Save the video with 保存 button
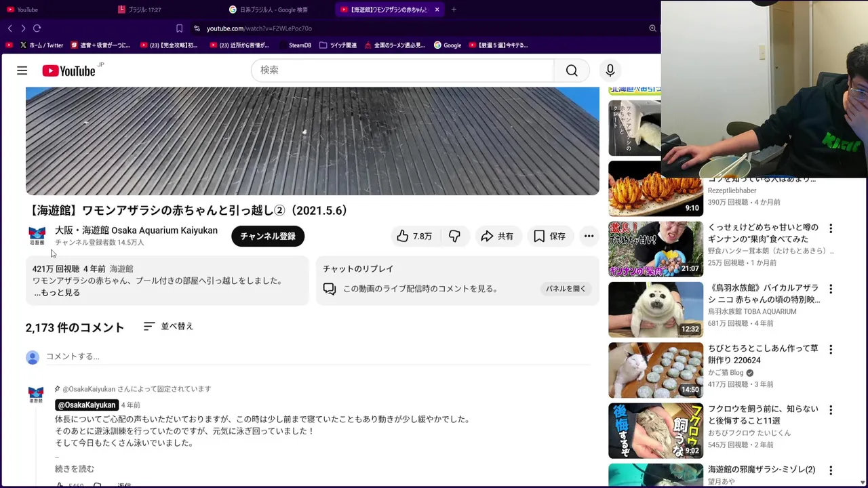The width and height of the screenshot is (868, 488). (x=549, y=236)
